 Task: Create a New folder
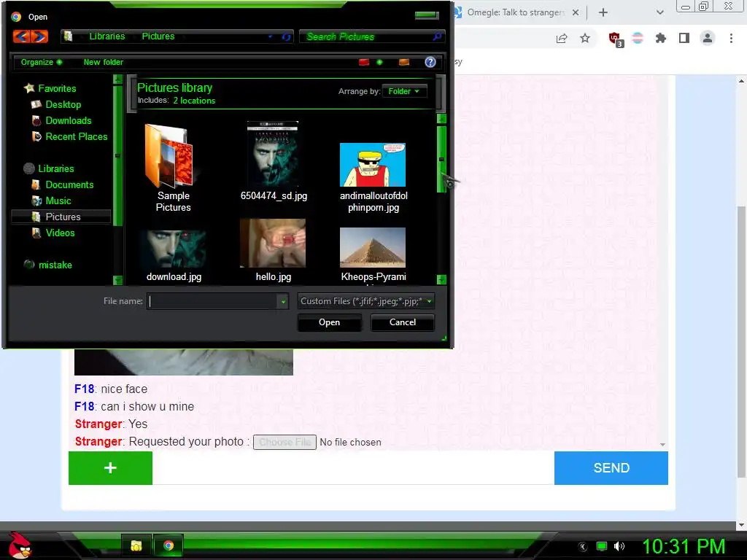(x=104, y=62)
